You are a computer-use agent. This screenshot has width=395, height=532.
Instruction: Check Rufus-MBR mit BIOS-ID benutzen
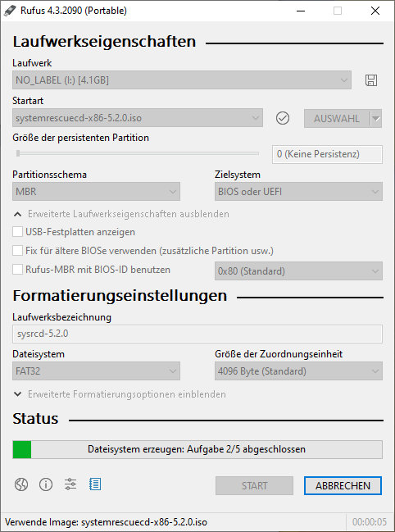18,270
